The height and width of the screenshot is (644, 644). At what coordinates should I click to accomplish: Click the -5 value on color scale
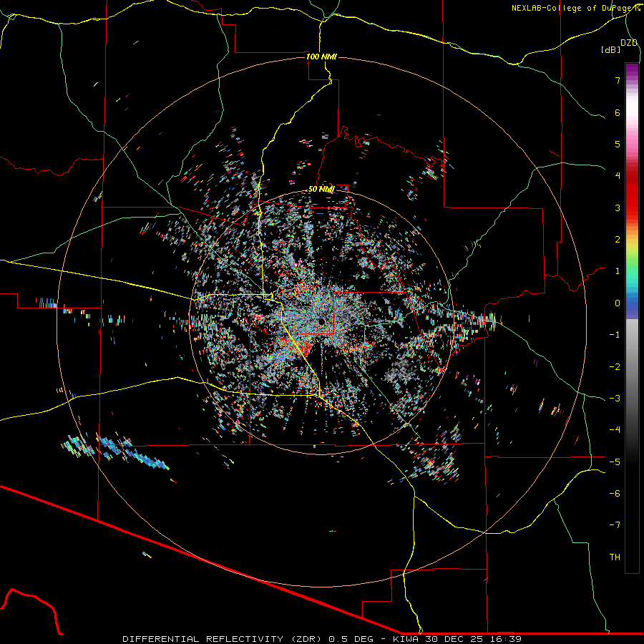615,462
